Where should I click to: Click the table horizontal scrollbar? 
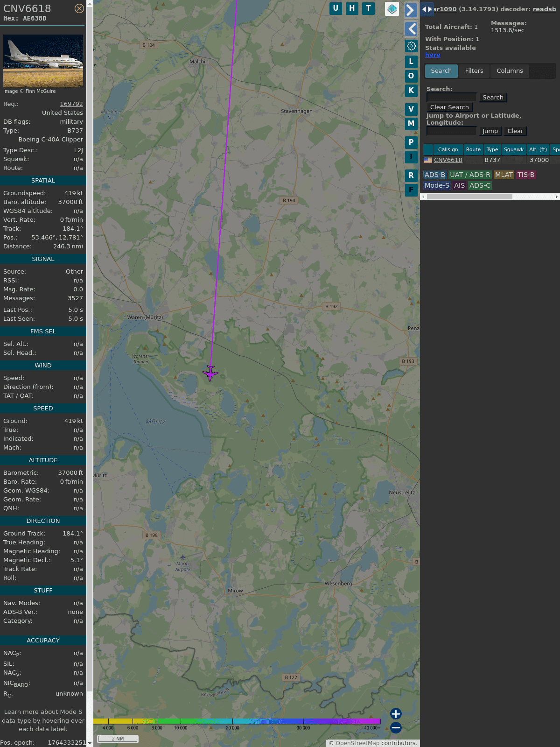[469, 197]
